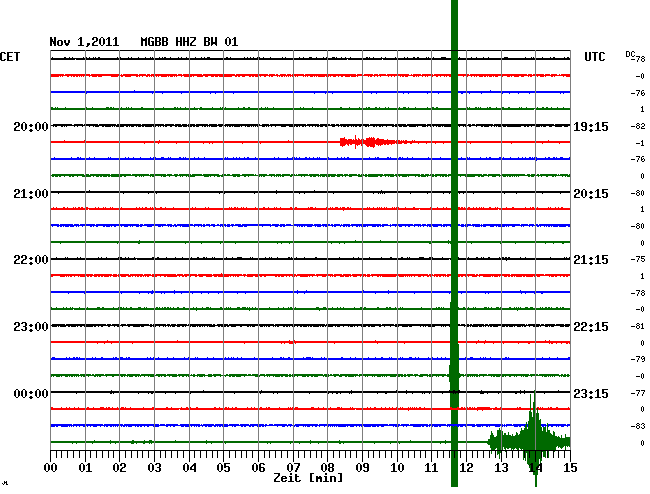Select the 'CET' time zone label
Image resolution: width=650 pixels, height=494 pixels.
(x=10, y=57)
